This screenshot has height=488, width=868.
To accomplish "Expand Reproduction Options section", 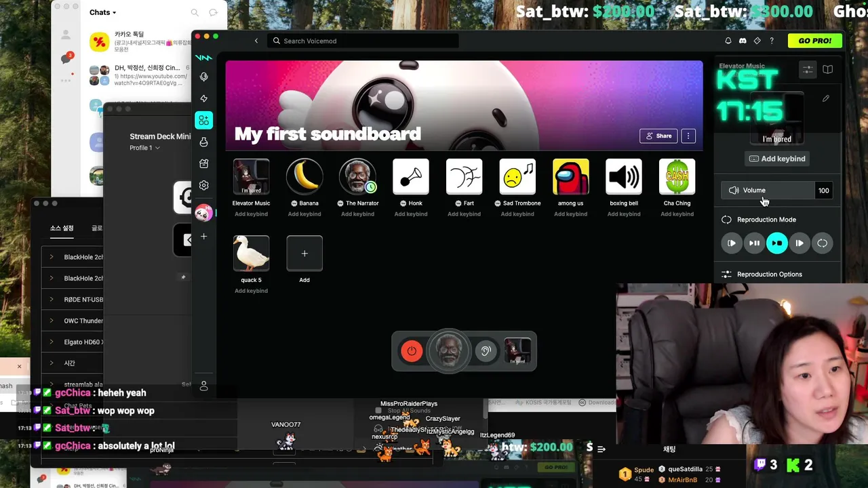I will point(769,274).
